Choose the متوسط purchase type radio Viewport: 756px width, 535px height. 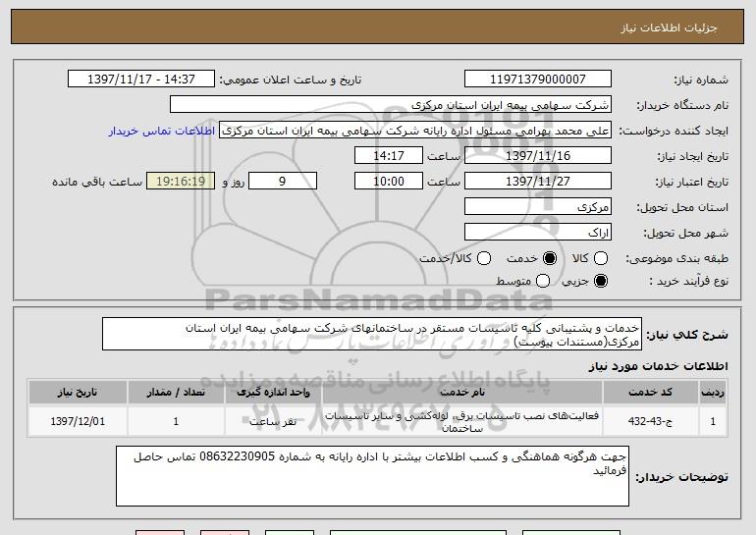coord(542,281)
